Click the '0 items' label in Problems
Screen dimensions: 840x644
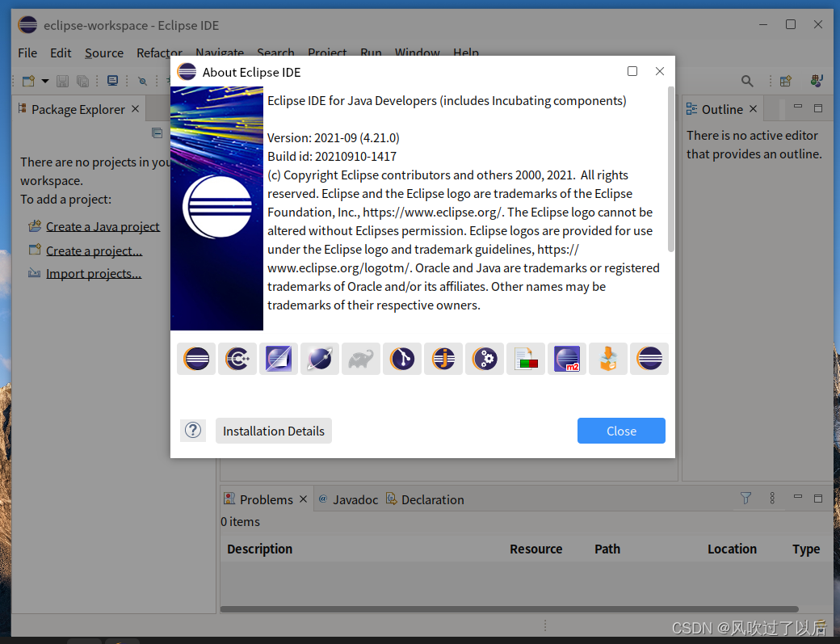[x=240, y=521]
